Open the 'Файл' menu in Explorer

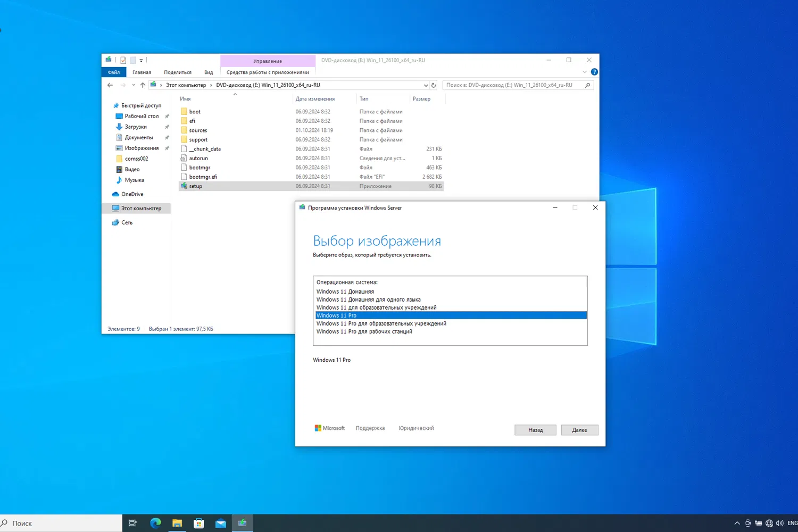coord(114,72)
